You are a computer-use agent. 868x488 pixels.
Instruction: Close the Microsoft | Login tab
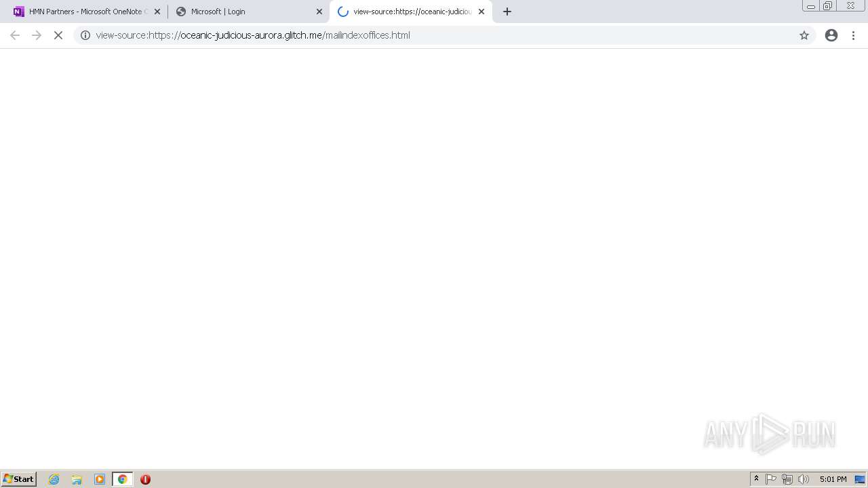(x=319, y=12)
